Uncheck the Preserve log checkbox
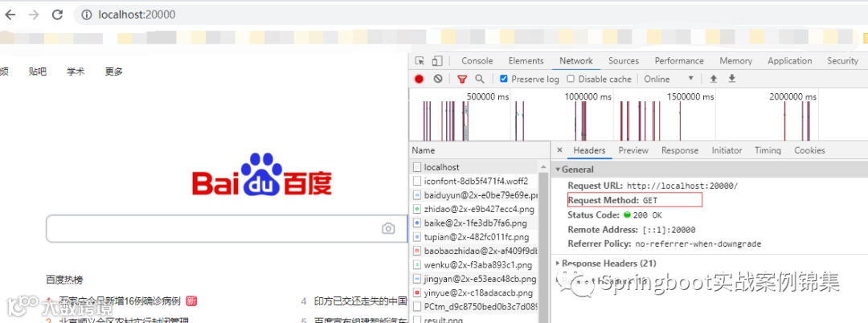Screen dimensions: 868x323 503,79
